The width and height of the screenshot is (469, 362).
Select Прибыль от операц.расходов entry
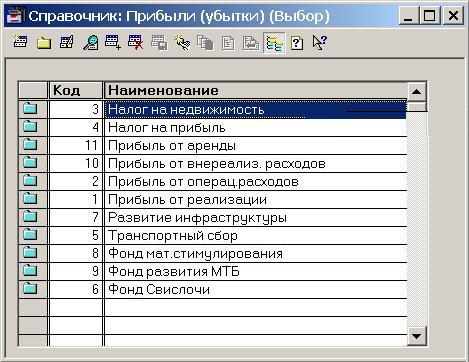[256, 182]
